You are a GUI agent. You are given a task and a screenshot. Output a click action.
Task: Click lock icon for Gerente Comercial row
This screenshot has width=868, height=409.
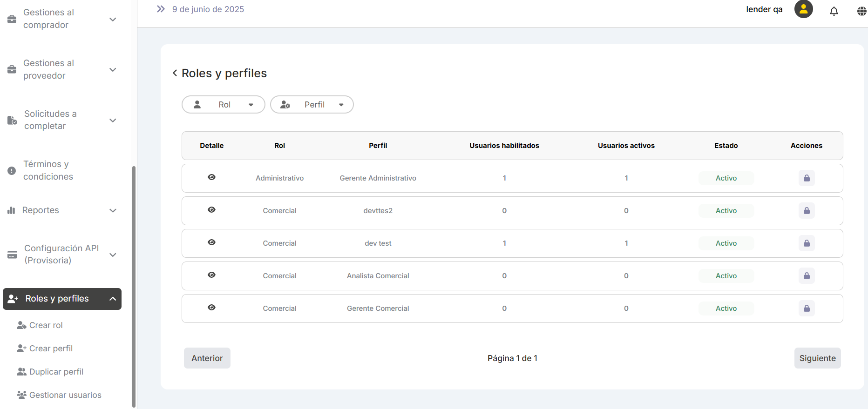pyautogui.click(x=807, y=308)
